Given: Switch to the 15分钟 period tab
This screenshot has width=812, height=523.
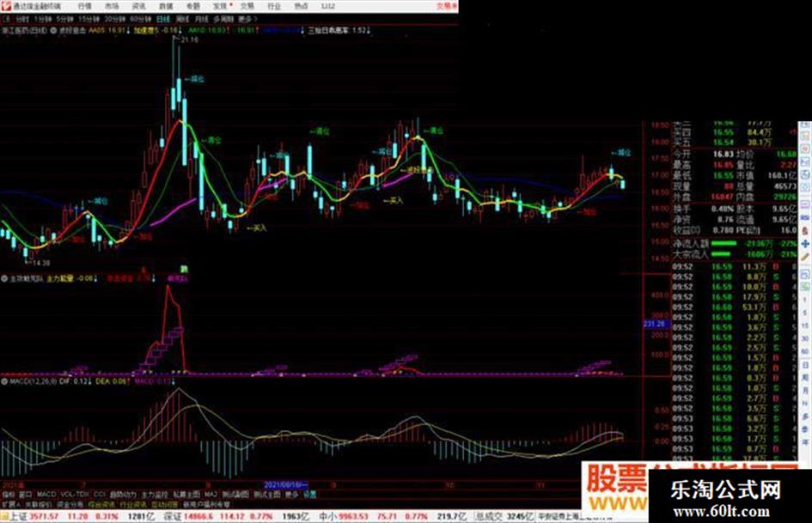Looking at the screenshot, I should [x=89, y=19].
